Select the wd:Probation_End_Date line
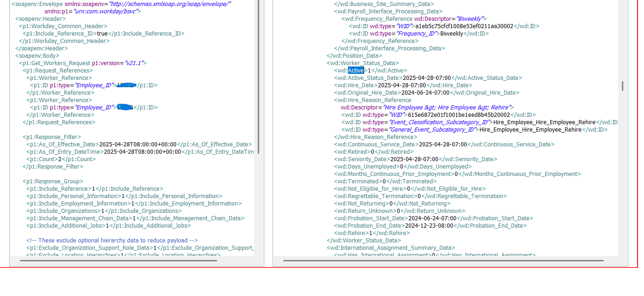The height and width of the screenshot is (296, 644). [431, 225]
